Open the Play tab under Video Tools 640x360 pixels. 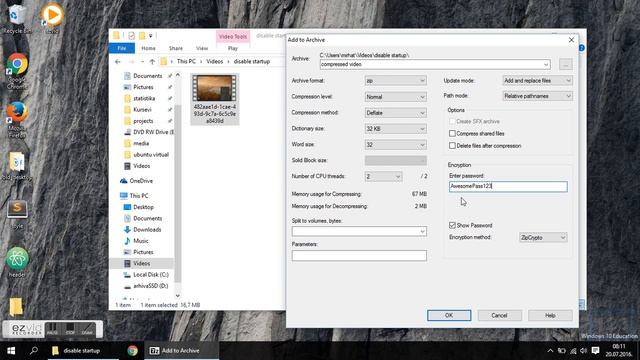tap(233, 48)
